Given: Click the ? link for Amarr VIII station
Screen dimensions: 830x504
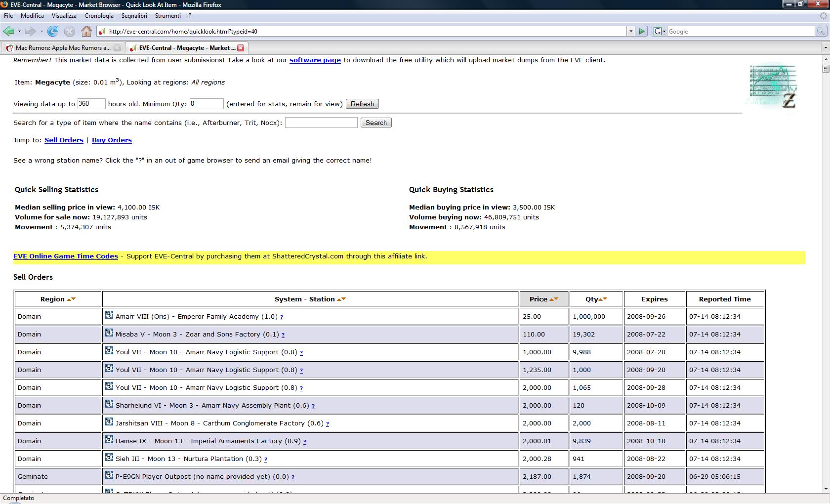Looking at the screenshot, I should 282,317.
